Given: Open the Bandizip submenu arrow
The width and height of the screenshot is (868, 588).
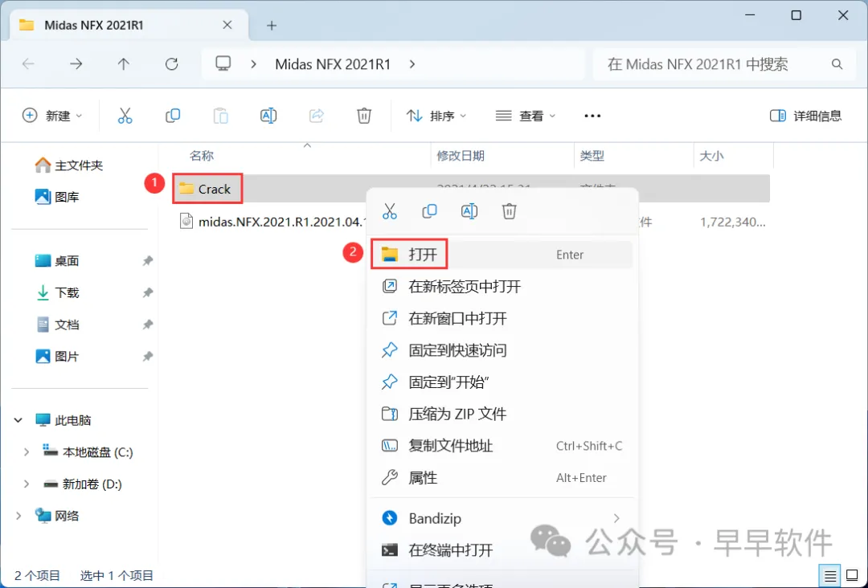Looking at the screenshot, I should point(616,518).
